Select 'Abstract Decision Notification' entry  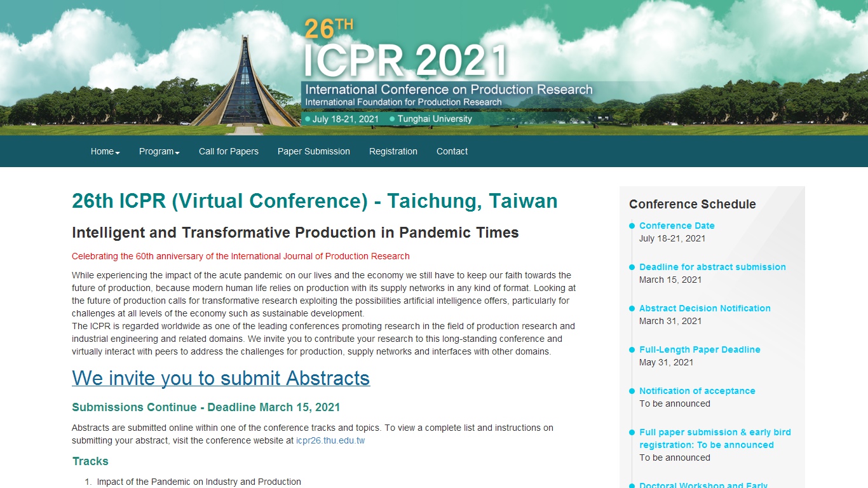[705, 308]
